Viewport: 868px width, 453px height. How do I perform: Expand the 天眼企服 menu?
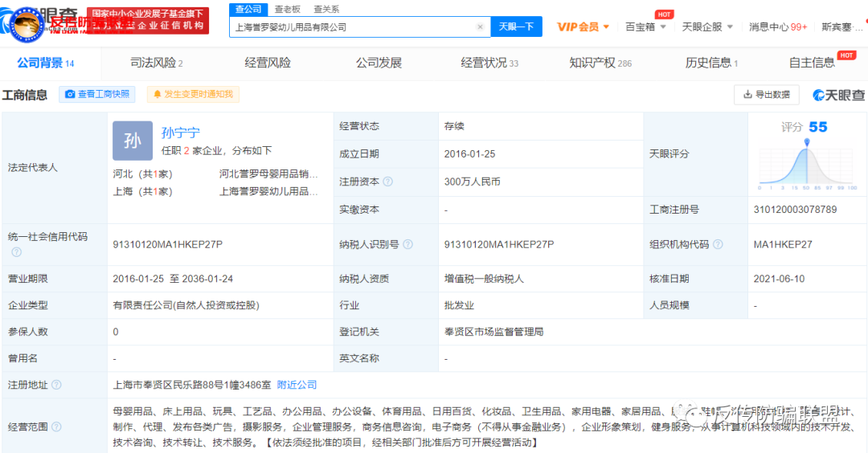point(707,27)
